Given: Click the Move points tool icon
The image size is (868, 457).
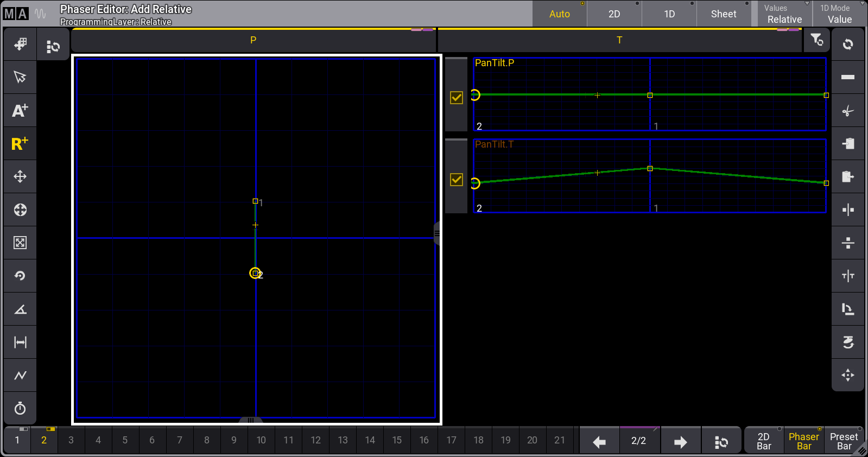Looking at the screenshot, I should coord(20,176).
